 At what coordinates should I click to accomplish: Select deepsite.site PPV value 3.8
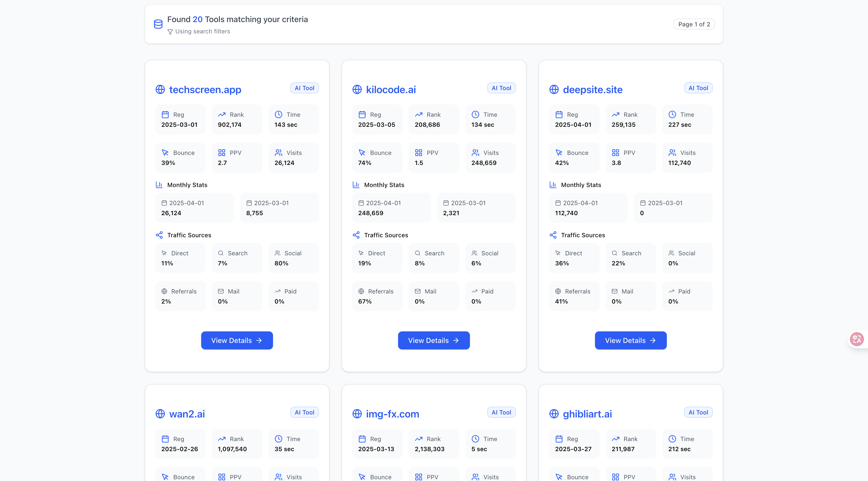click(x=616, y=163)
